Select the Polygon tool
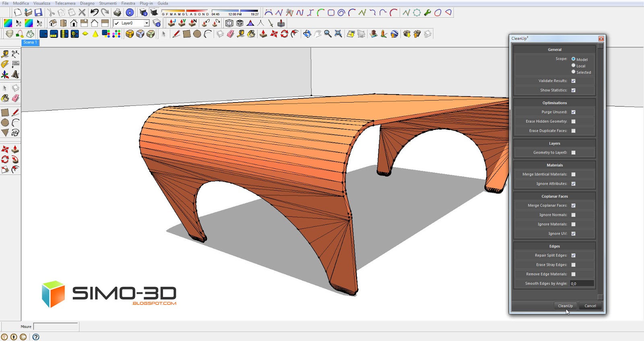Viewport: 644px width, 341px height. point(5,133)
